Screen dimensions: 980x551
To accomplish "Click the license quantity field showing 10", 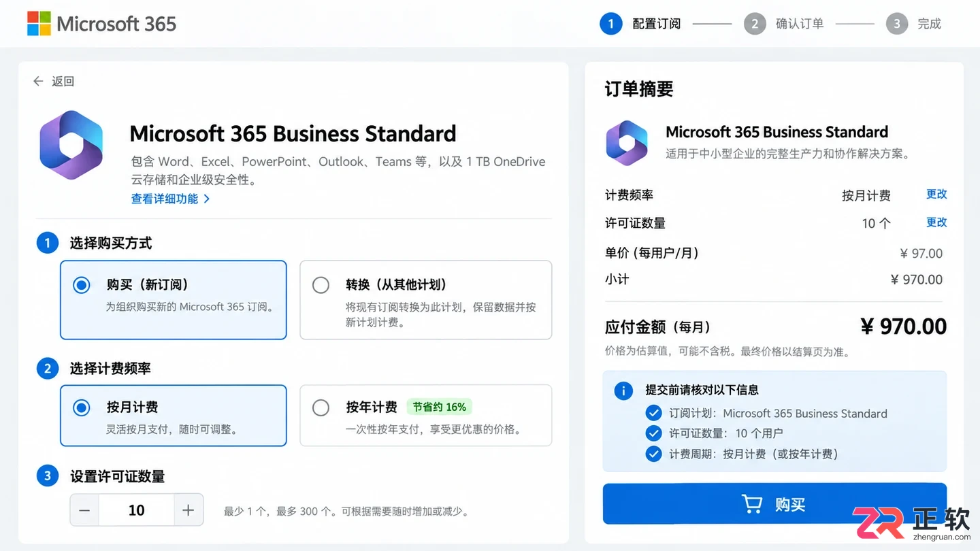I will pyautogui.click(x=137, y=510).
